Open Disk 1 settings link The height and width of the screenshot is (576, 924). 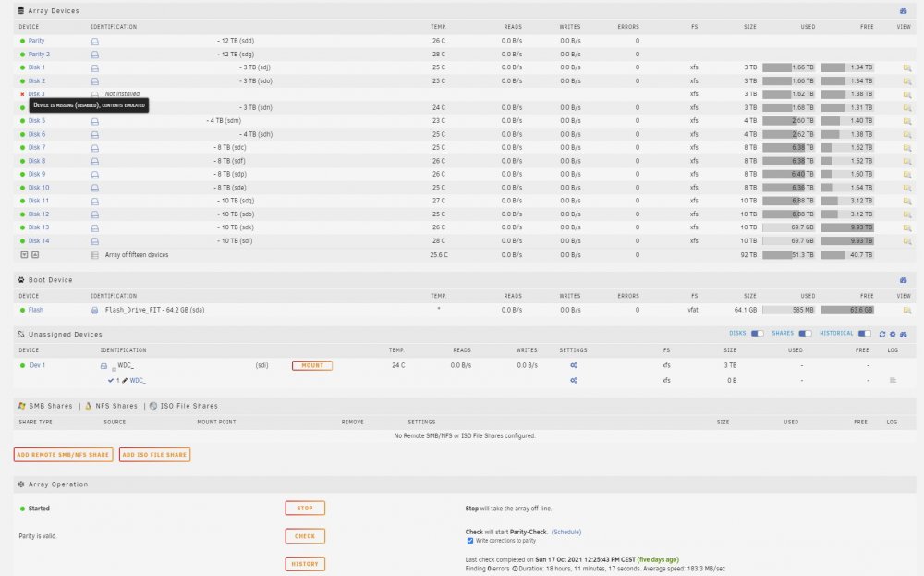click(x=37, y=67)
